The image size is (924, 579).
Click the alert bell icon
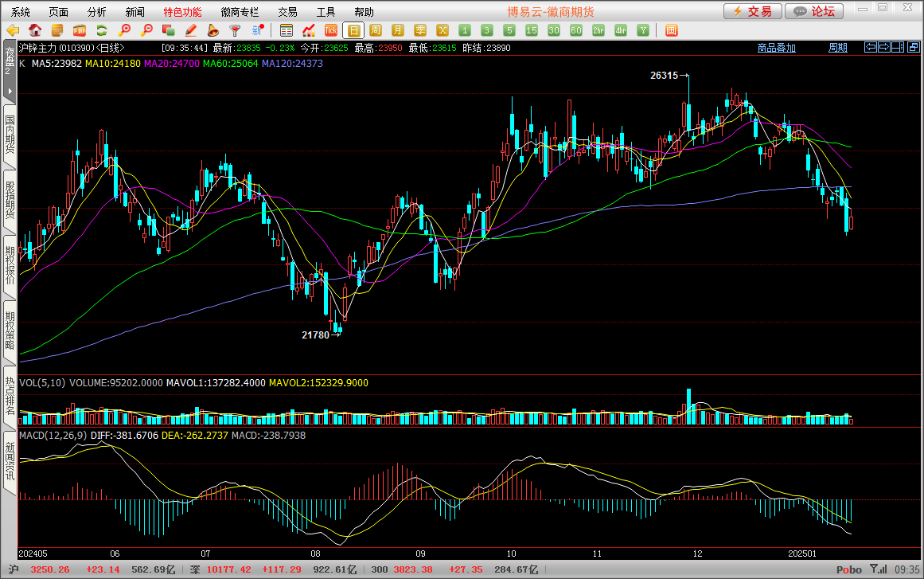coord(213,30)
